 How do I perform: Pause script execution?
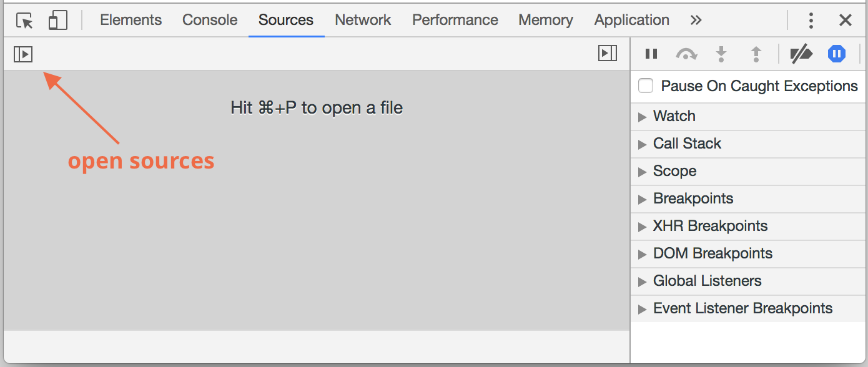pyautogui.click(x=651, y=54)
